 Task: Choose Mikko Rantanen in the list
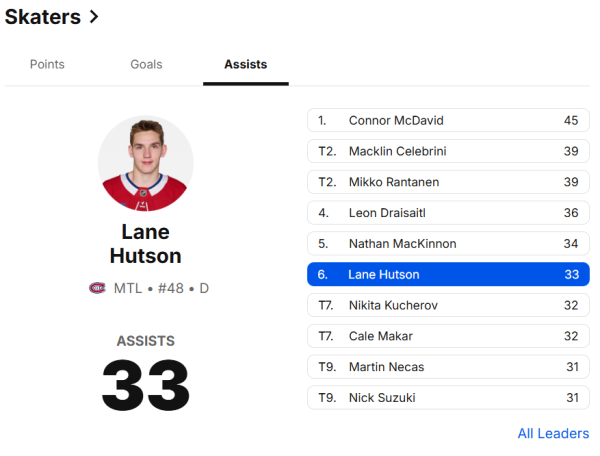coord(448,183)
